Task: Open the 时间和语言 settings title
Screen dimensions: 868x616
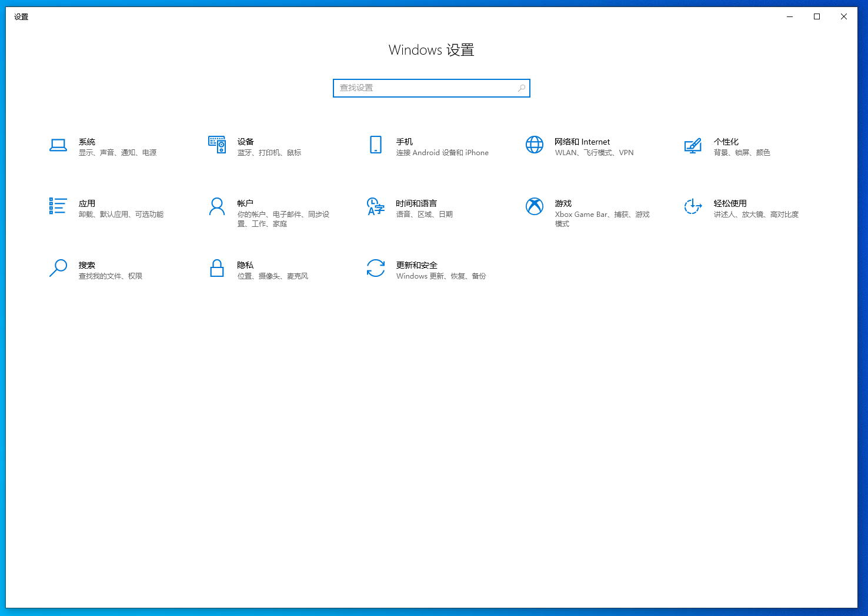Action: coord(417,203)
